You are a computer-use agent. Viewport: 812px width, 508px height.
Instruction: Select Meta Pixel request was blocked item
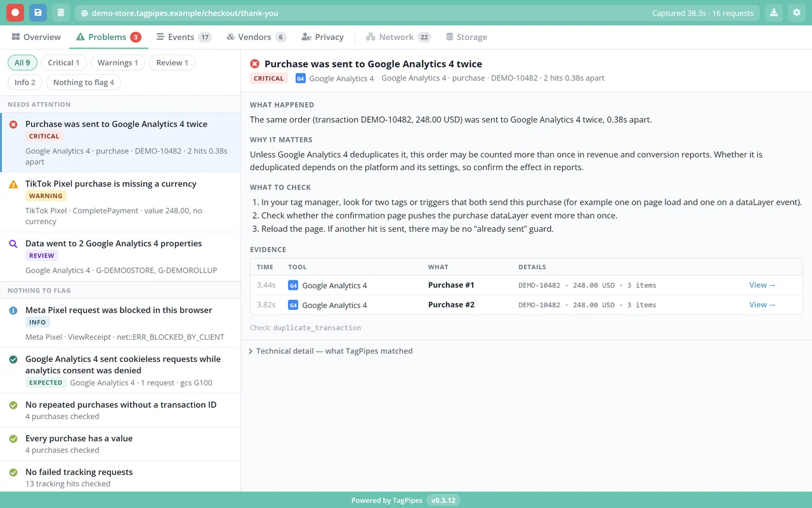pos(121,323)
